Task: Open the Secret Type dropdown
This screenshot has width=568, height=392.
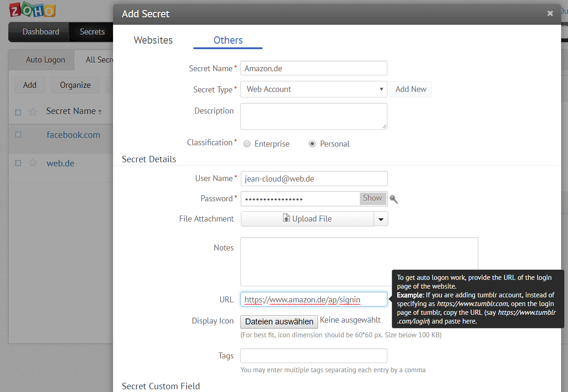Action: [314, 89]
